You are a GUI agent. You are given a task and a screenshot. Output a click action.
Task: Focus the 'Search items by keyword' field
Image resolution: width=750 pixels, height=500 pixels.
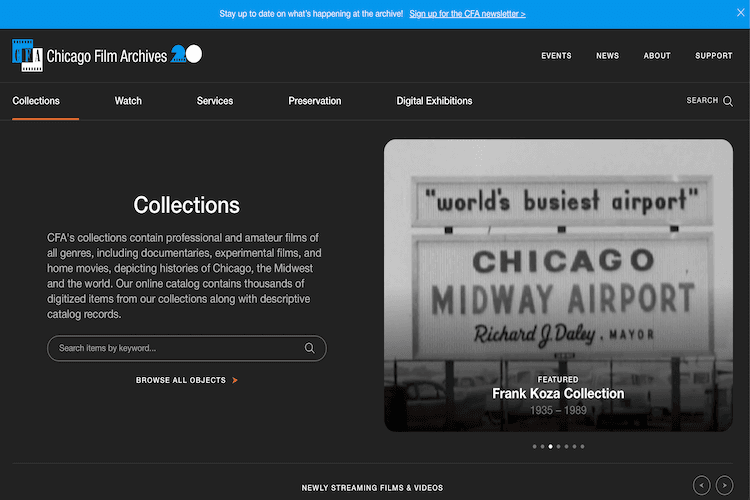click(187, 348)
